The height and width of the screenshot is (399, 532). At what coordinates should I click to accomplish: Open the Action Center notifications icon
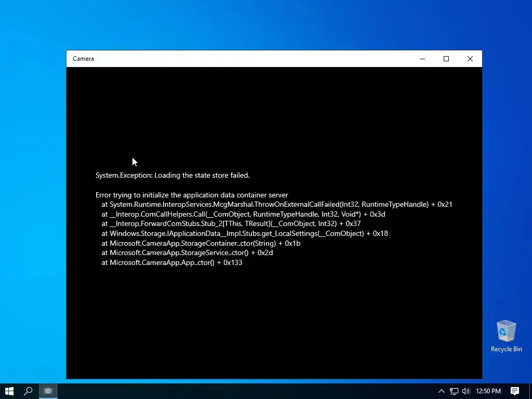515,391
